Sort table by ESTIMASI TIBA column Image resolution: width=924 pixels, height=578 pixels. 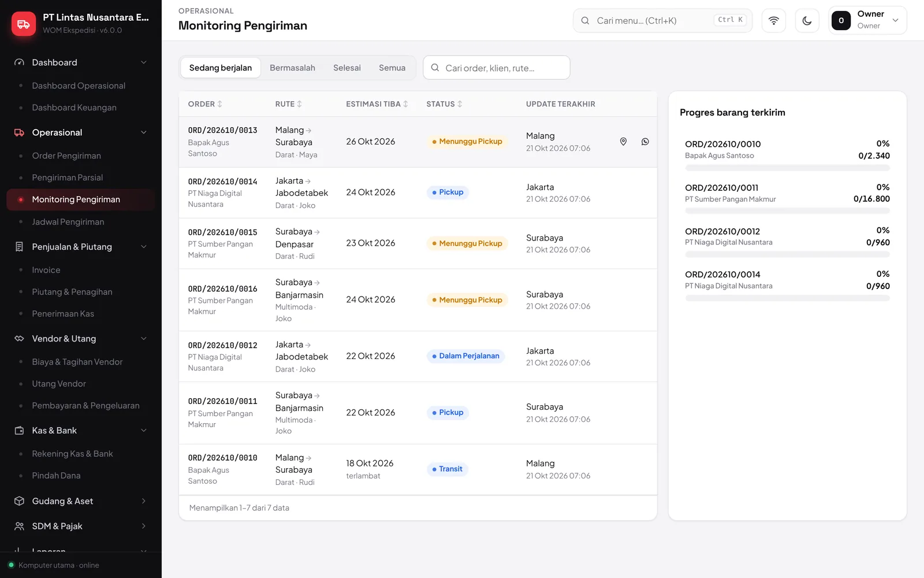coord(377,104)
